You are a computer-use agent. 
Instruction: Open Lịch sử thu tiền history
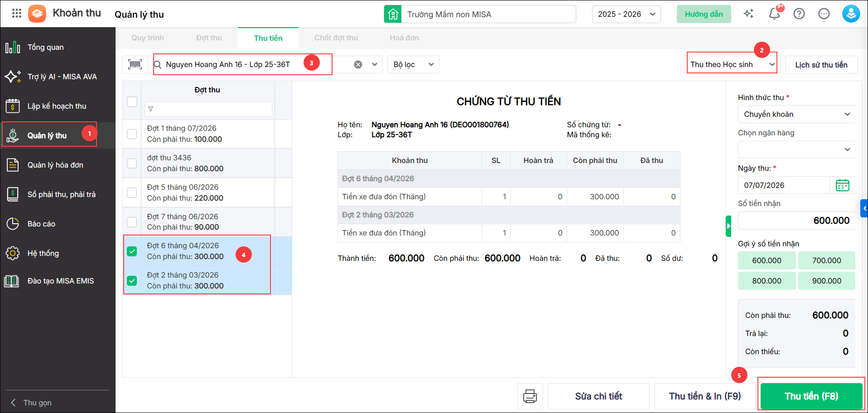coord(821,65)
